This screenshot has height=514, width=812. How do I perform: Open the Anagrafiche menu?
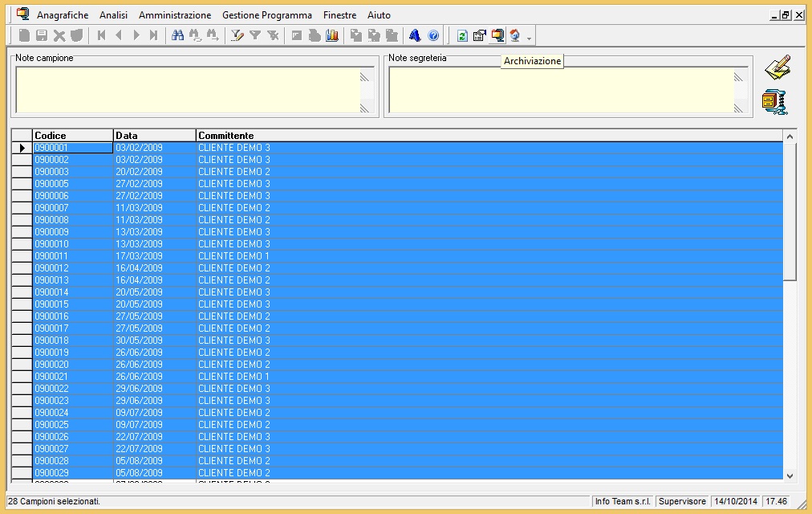(63, 15)
